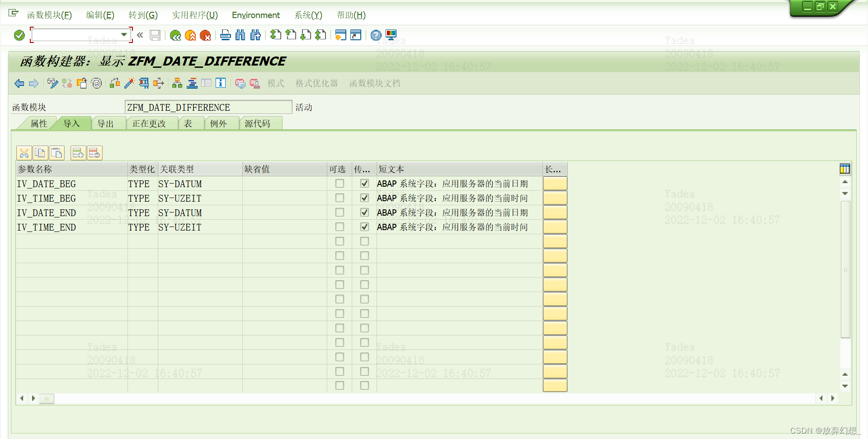Toggle Display/Change glasses-pencil icon
868x439 pixels.
(x=52, y=83)
